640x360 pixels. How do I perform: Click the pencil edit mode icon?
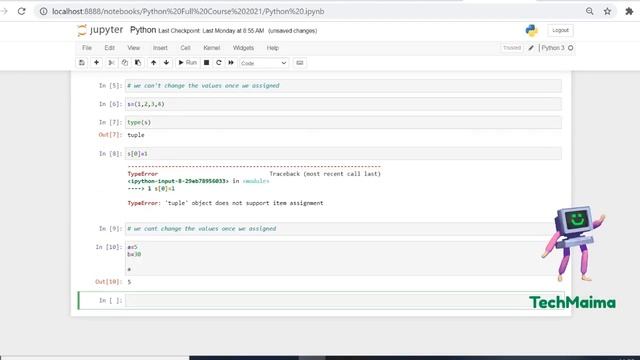pyautogui.click(x=531, y=48)
